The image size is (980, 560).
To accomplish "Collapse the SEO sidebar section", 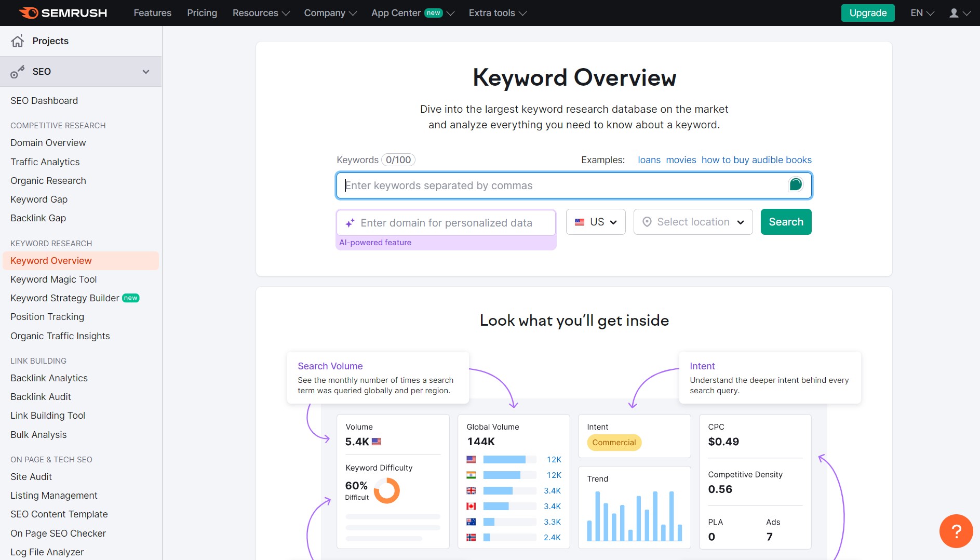I will [146, 72].
